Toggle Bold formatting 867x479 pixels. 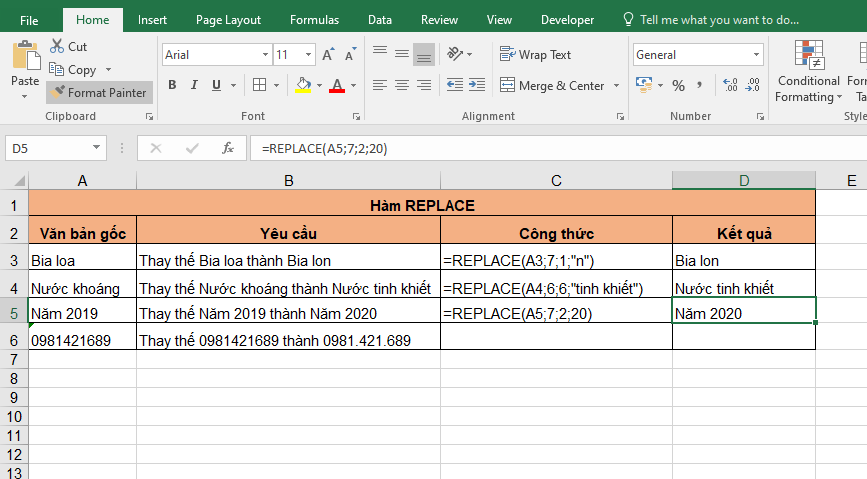coord(172,85)
